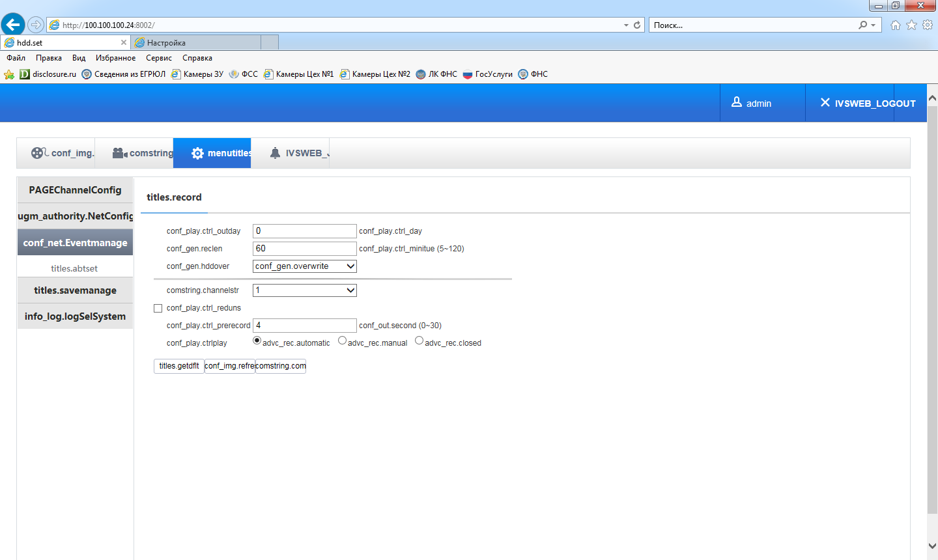Click the film reel conf_img tab icon

tap(39, 153)
